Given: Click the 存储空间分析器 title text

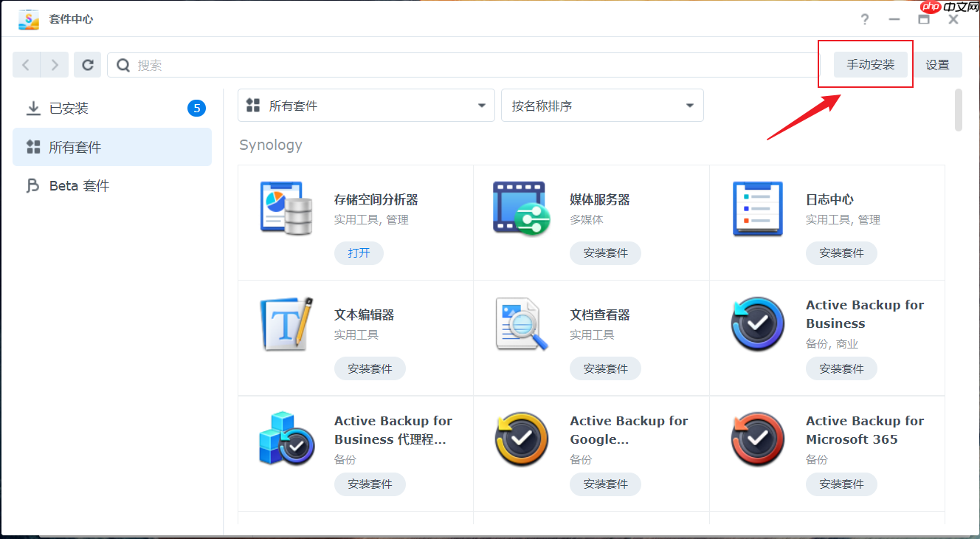Looking at the screenshot, I should pyautogui.click(x=376, y=199).
